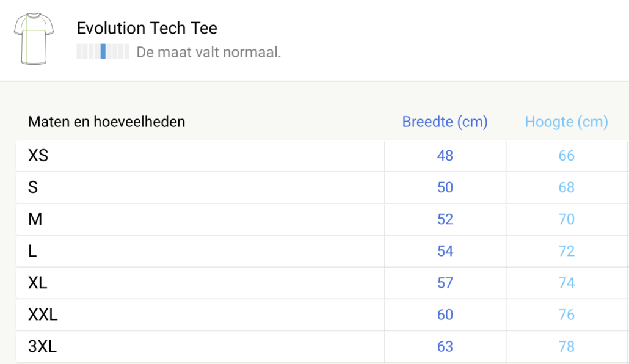Click the t-shirt measurement diagram icon
629x364 pixels.
pos(34,38)
